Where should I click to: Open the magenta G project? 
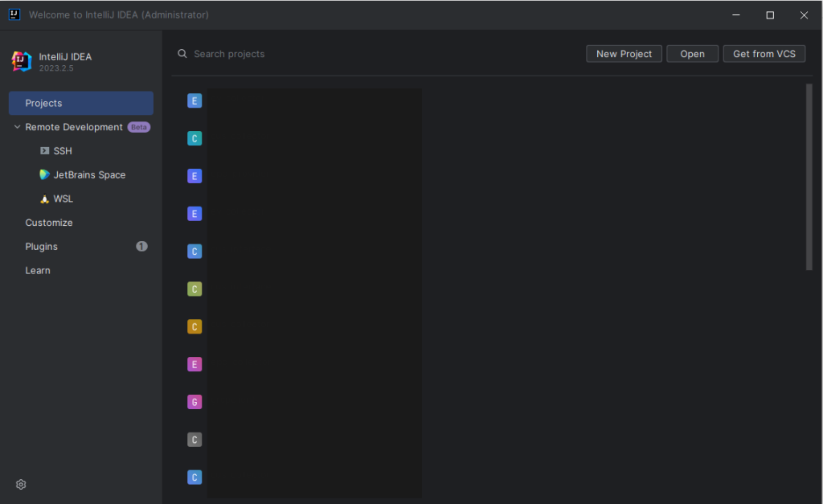194,402
